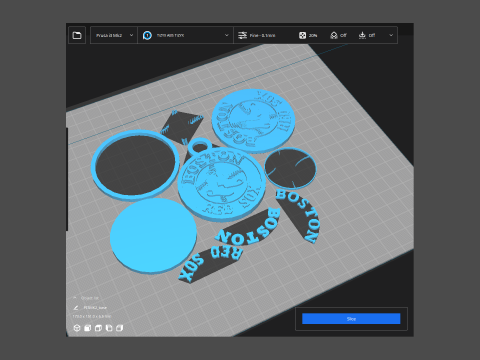Click the infill 20% icon
The image size is (480, 360).
point(302,35)
